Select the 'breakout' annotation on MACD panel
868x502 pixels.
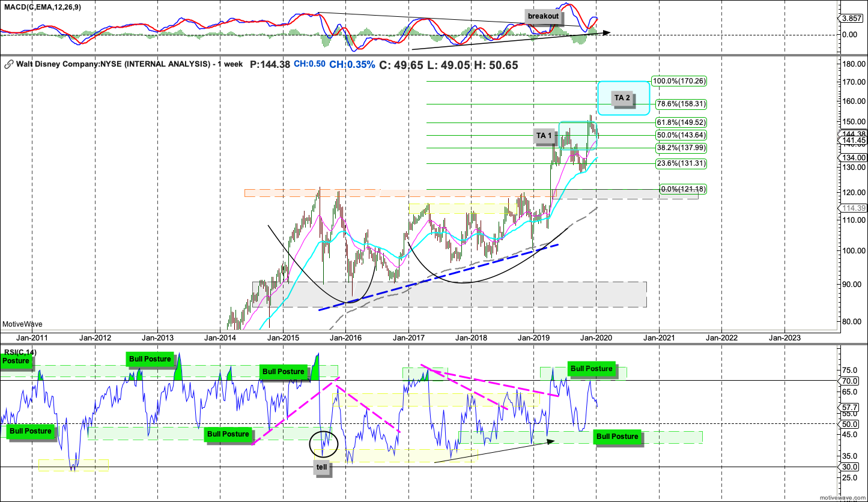(x=544, y=16)
